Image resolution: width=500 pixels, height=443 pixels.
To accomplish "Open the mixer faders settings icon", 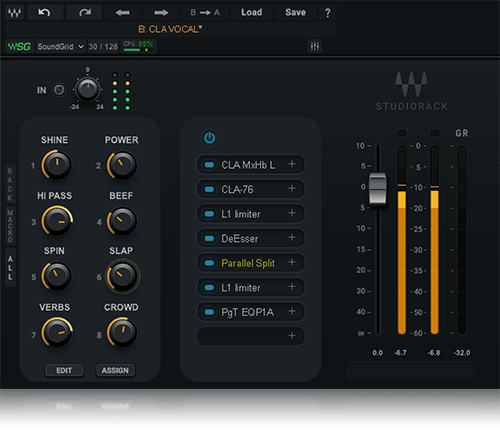I will point(315,46).
